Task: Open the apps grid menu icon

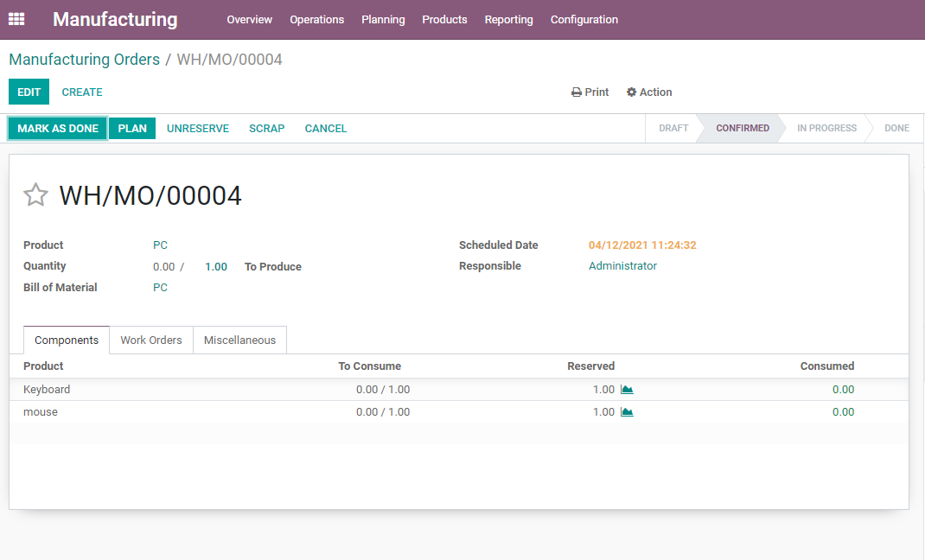Action: [16, 20]
